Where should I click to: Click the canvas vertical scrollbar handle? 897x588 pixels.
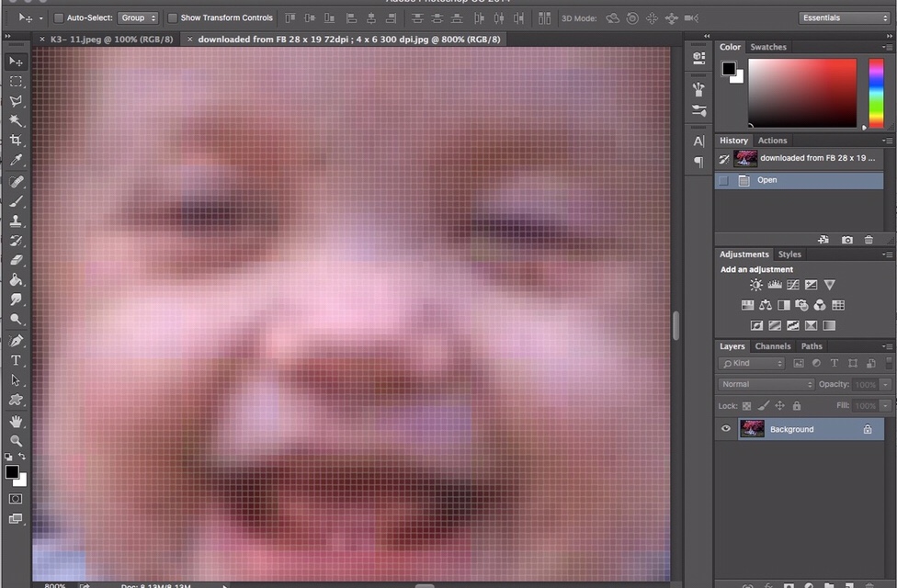tap(676, 325)
